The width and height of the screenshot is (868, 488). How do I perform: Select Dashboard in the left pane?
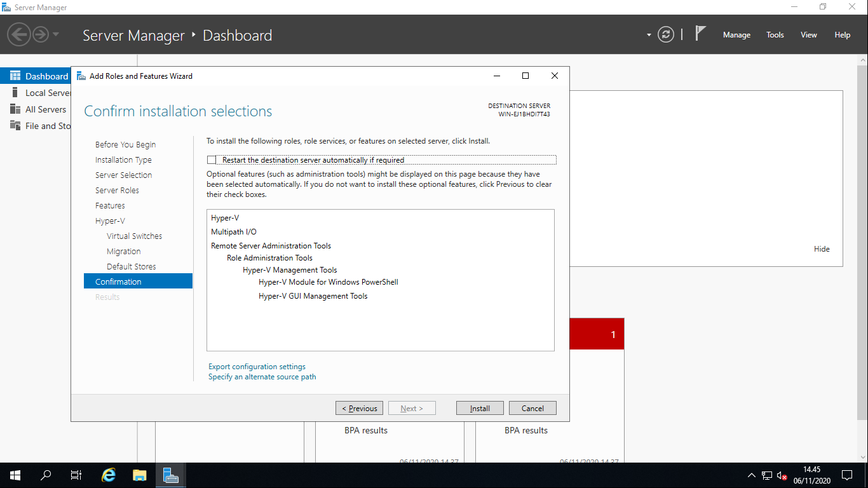pyautogui.click(x=36, y=76)
